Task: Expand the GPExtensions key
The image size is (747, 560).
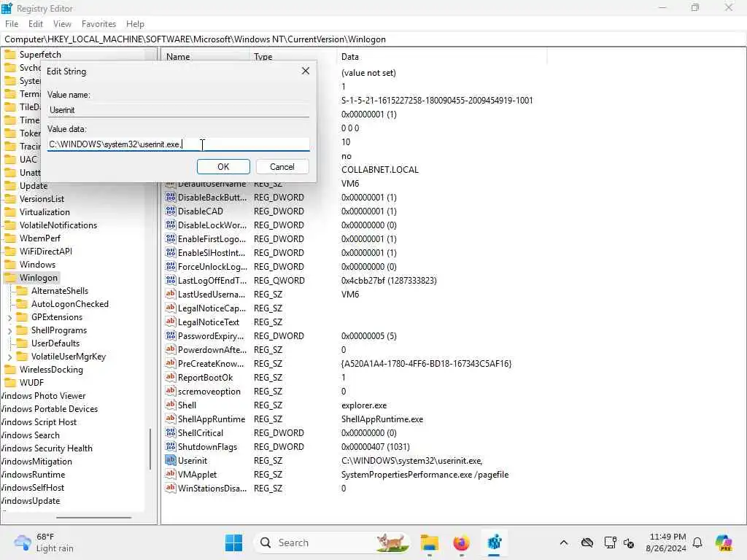Action: pyautogui.click(x=9, y=318)
